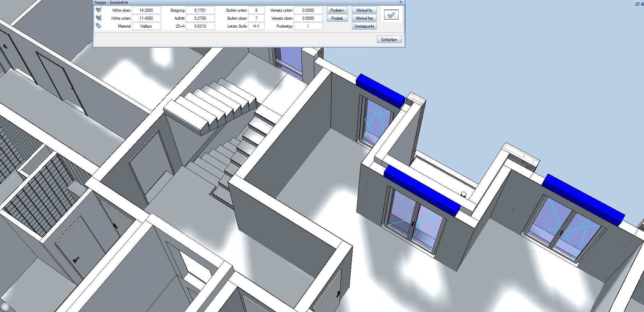The height and width of the screenshot is (312, 644).
Task: Click the Stufen unten value field
Action: (x=256, y=10)
